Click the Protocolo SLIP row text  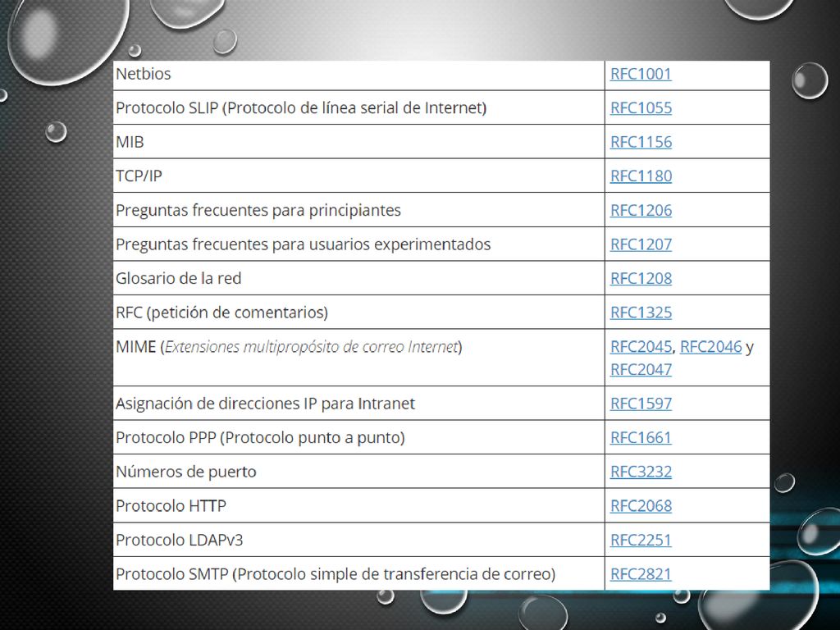click(301, 108)
